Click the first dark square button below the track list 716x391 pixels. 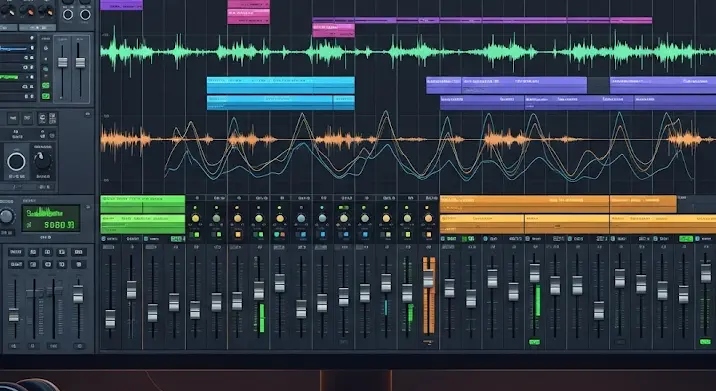coord(13,118)
